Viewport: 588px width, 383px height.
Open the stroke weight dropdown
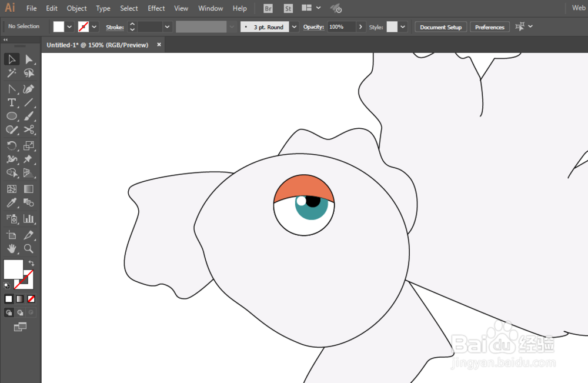(167, 26)
